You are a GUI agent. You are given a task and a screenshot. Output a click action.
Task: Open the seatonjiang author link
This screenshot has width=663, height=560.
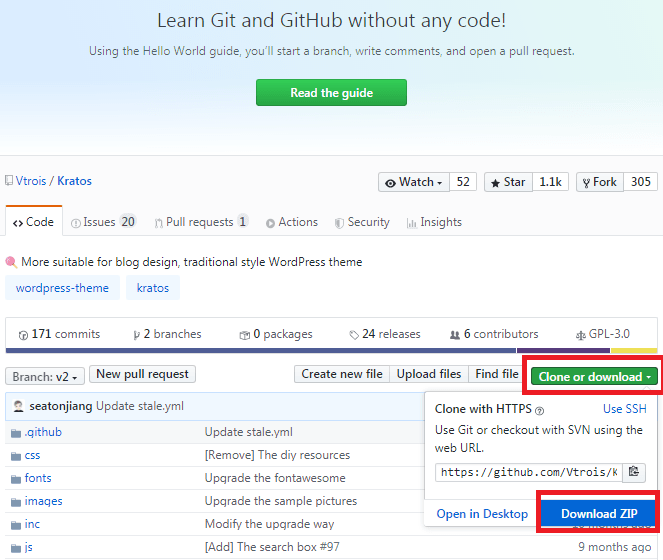(60, 406)
